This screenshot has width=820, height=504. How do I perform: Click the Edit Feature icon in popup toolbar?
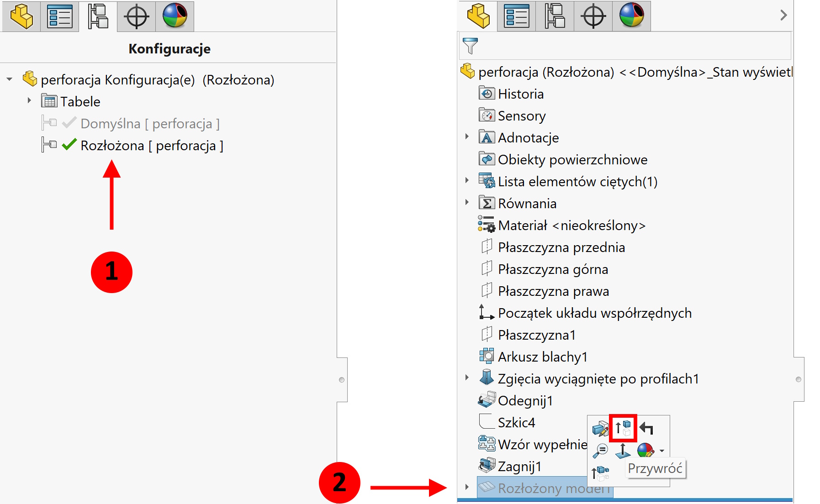click(x=600, y=429)
